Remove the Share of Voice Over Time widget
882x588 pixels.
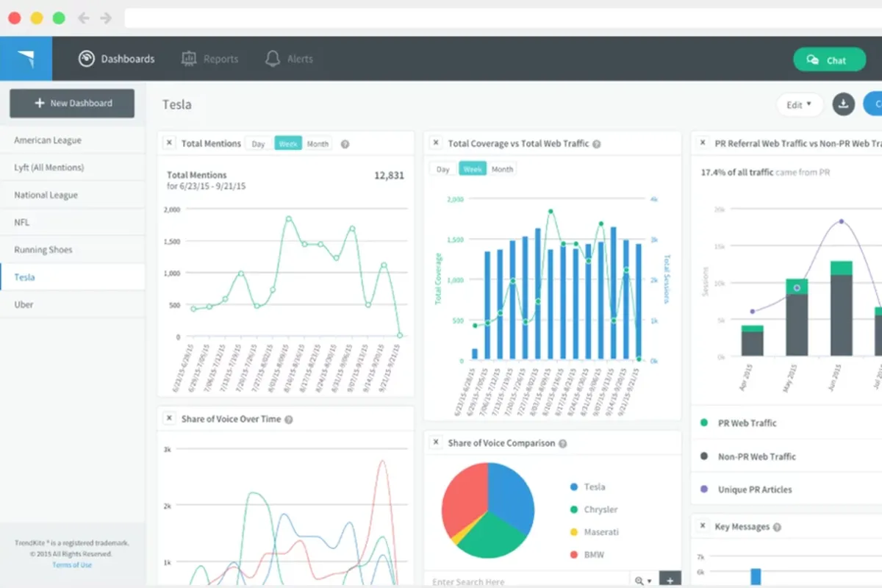pos(169,419)
